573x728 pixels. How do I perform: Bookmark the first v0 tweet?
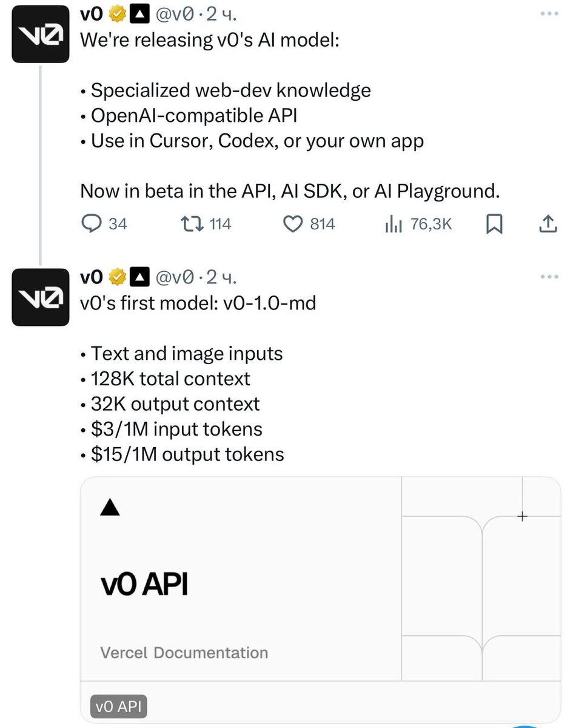pyautogui.click(x=495, y=224)
